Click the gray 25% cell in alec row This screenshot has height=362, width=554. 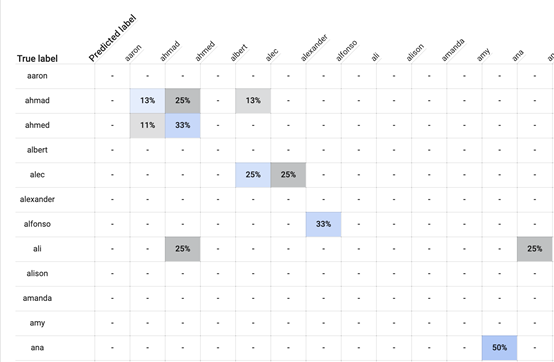(x=288, y=175)
